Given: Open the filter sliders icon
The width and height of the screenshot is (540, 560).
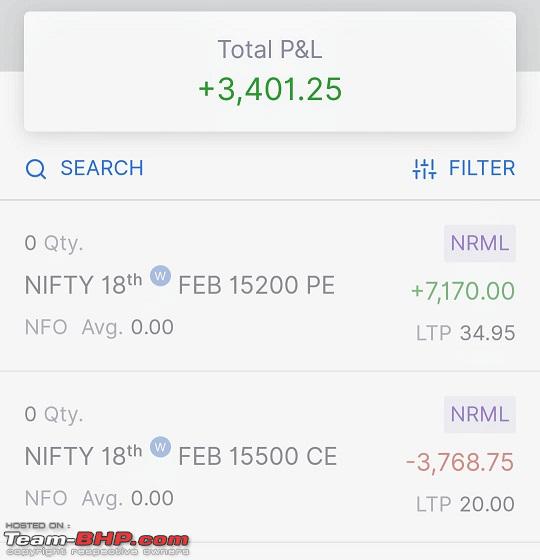Looking at the screenshot, I should (x=424, y=169).
